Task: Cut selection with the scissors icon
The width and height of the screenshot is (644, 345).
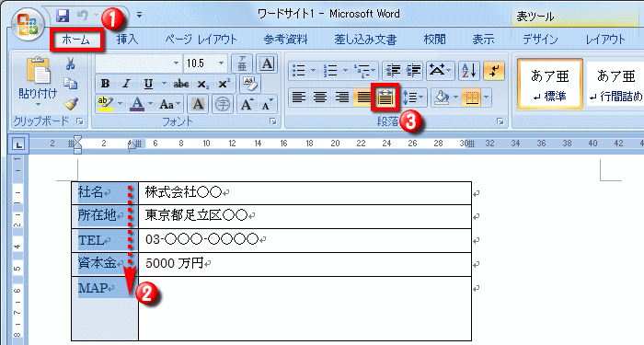Action: (x=70, y=63)
